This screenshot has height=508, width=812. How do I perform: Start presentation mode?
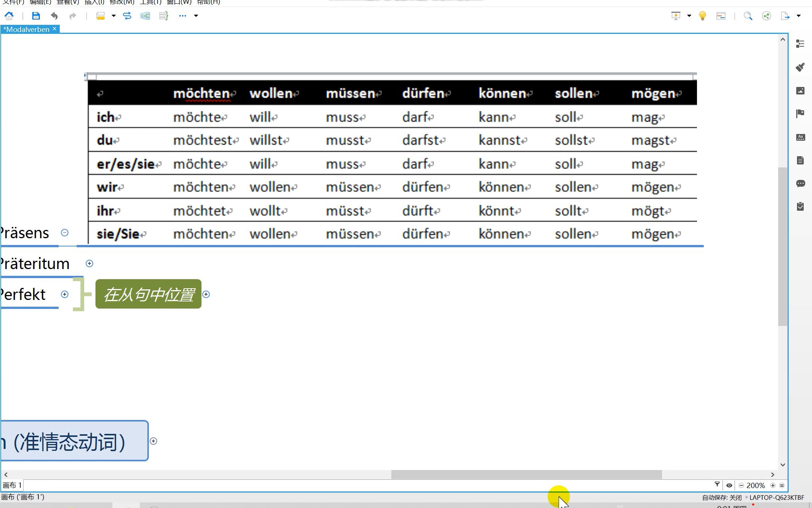(676, 16)
